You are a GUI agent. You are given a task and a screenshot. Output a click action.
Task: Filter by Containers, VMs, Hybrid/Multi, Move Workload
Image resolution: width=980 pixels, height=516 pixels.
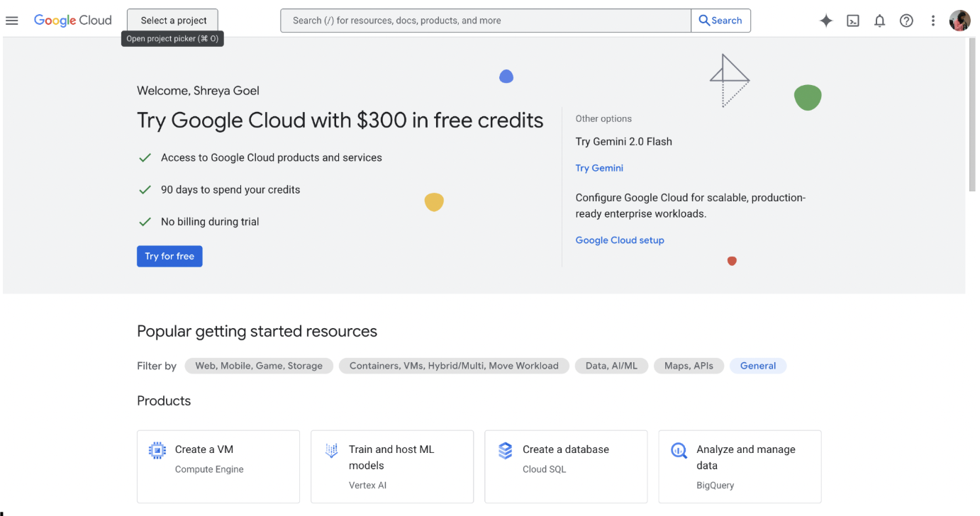pyautogui.click(x=454, y=366)
